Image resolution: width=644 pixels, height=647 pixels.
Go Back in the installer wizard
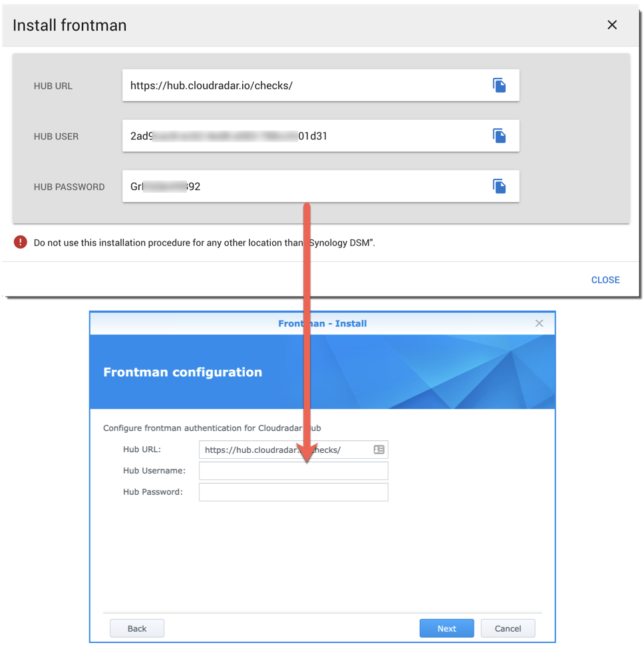click(137, 628)
